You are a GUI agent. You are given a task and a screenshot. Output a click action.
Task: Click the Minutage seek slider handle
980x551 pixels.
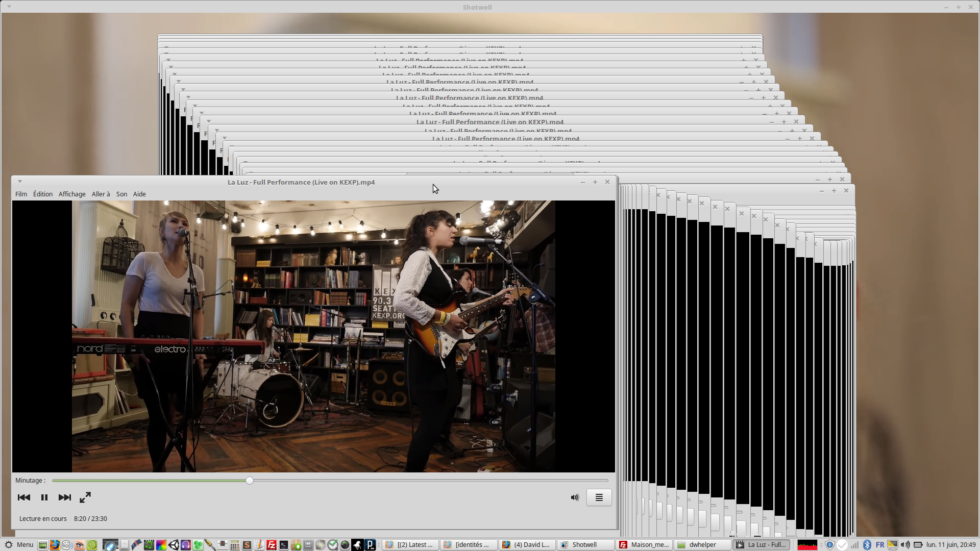coord(250,481)
